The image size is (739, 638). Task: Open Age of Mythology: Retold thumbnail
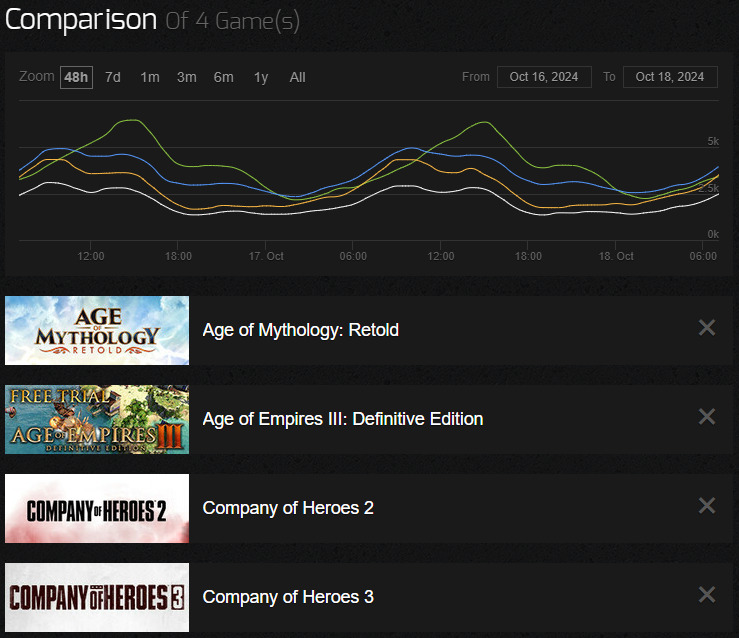point(97,330)
